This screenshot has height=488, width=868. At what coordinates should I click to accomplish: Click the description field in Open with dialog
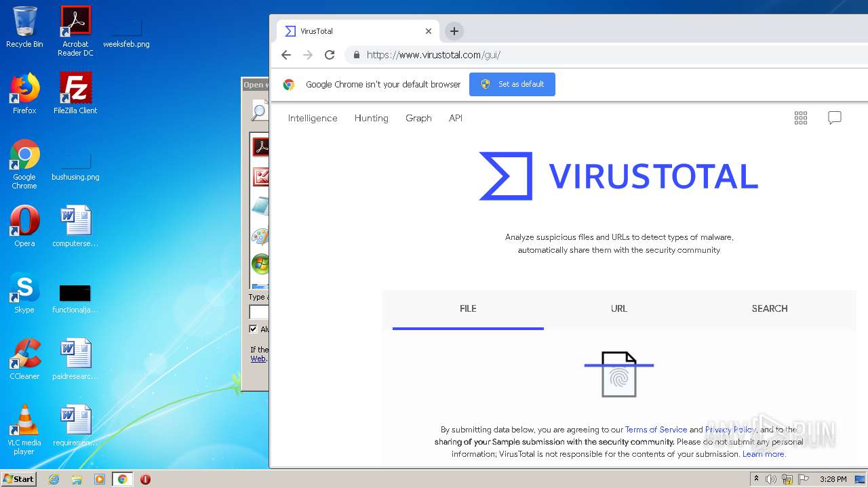click(x=259, y=312)
